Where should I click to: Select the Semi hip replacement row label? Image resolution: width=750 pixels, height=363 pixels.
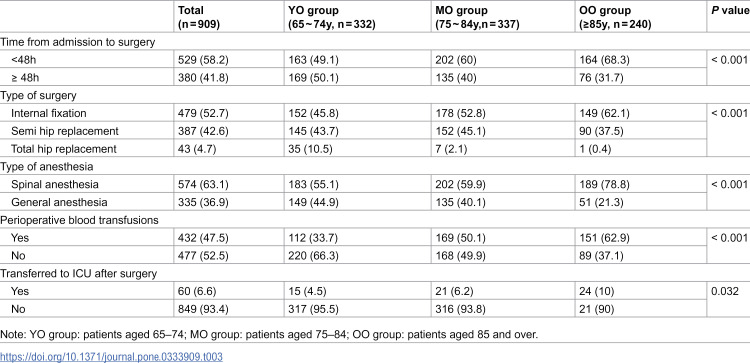point(65,131)
